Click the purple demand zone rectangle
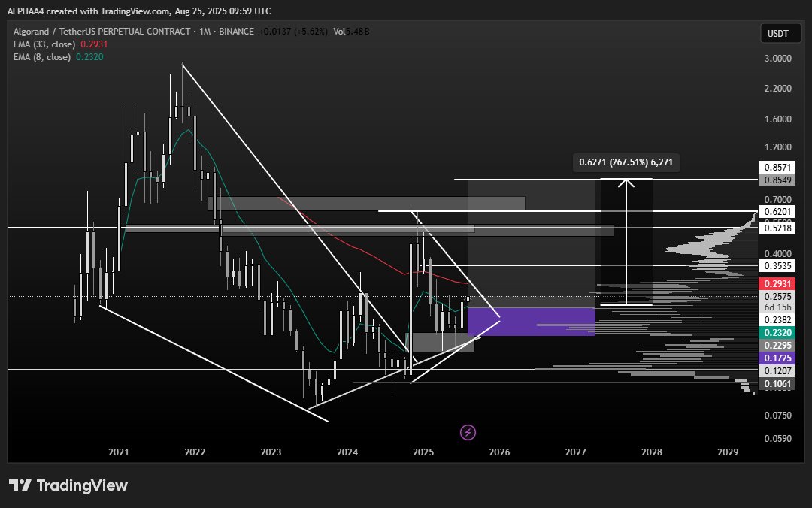812x508 pixels. click(x=531, y=321)
